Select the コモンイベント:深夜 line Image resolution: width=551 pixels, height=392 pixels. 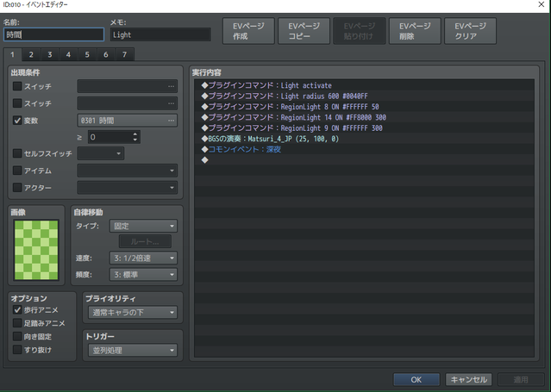(x=364, y=149)
